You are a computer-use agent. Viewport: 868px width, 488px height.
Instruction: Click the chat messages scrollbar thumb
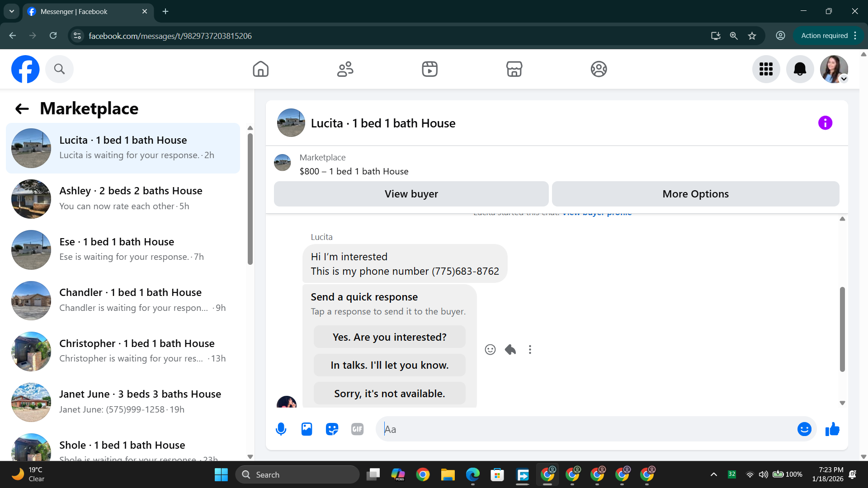(842, 329)
